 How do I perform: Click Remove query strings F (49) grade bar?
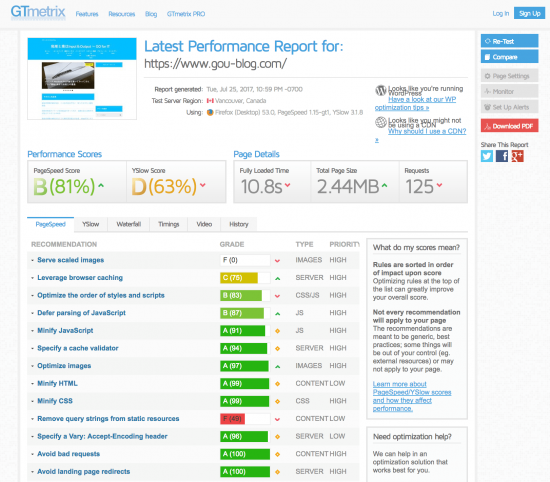pyautogui.click(x=245, y=419)
